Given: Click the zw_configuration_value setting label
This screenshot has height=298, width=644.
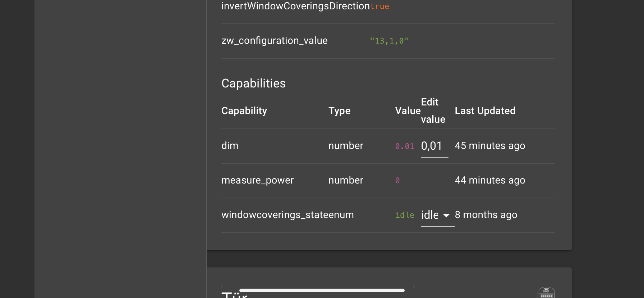Looking at the screenshot, I should [x=274, y=41].
